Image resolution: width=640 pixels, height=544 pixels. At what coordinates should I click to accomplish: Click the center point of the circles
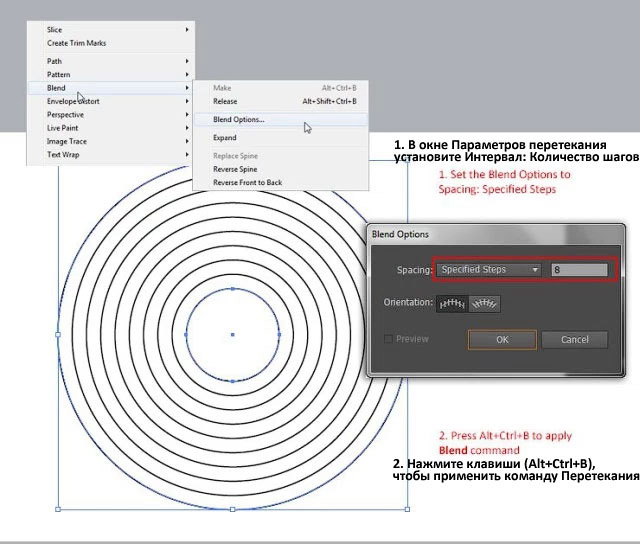(233, 335)
